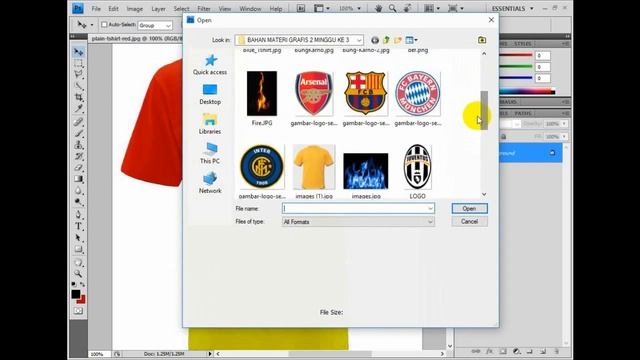Open the Edit menu
Viewport: 640px width, 360px height.
pyautogui.click(x=113, y=9)
